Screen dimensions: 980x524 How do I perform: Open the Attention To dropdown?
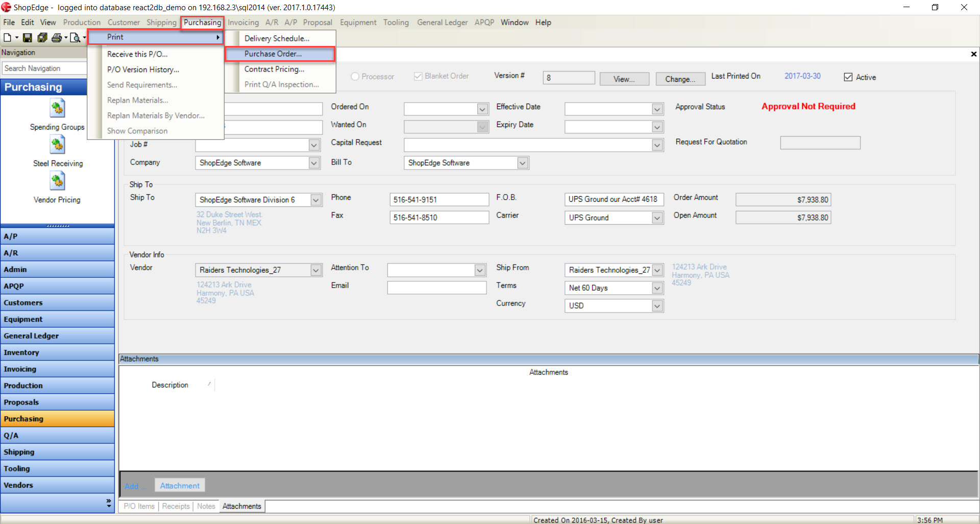coord(480,270)
